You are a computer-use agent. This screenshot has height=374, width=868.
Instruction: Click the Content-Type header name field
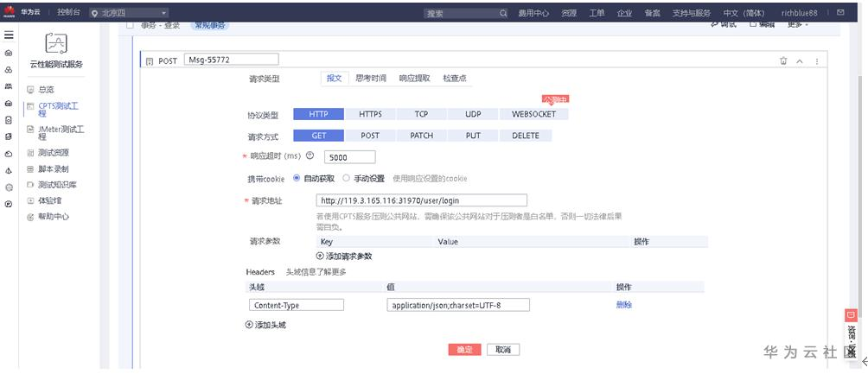[297, 305]
